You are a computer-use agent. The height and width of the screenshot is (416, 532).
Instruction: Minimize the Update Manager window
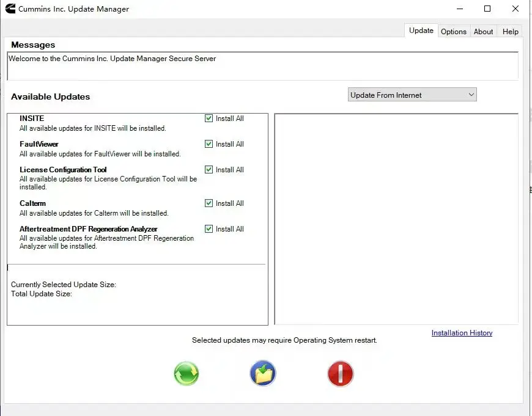[x=460, y=9]
